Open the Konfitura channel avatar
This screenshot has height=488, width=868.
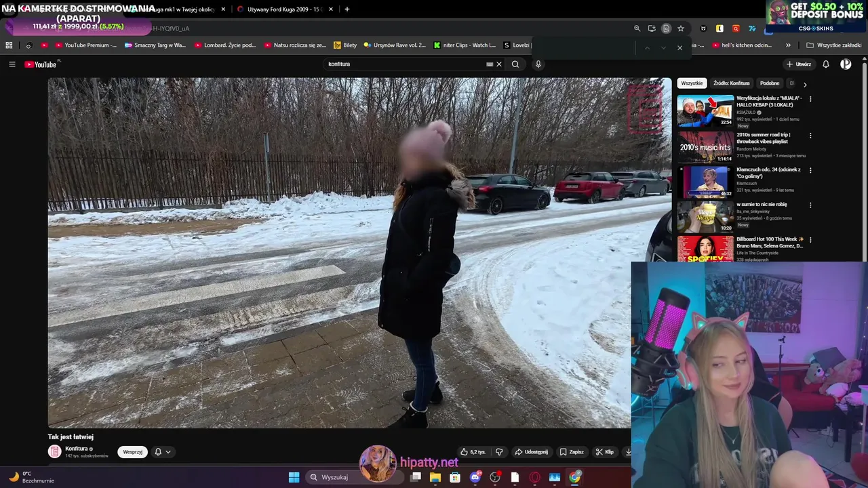54,451
